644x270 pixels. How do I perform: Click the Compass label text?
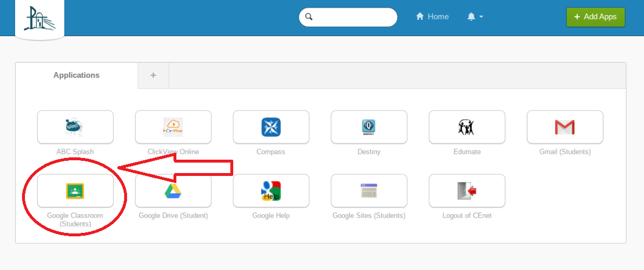point(271,152)
